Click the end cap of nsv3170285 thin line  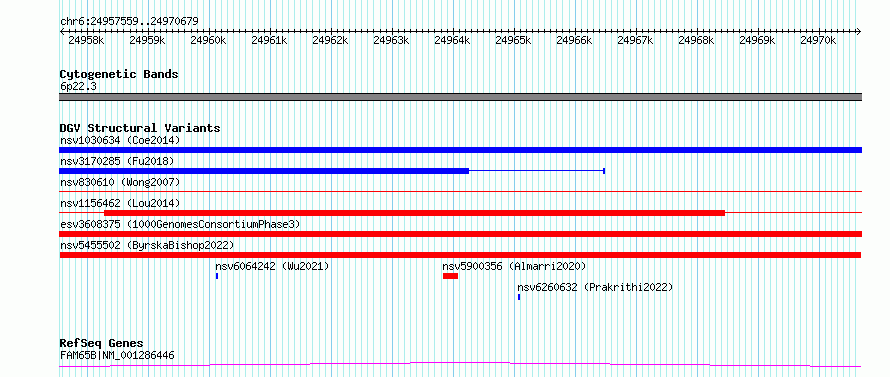click(x=604, y=171)
